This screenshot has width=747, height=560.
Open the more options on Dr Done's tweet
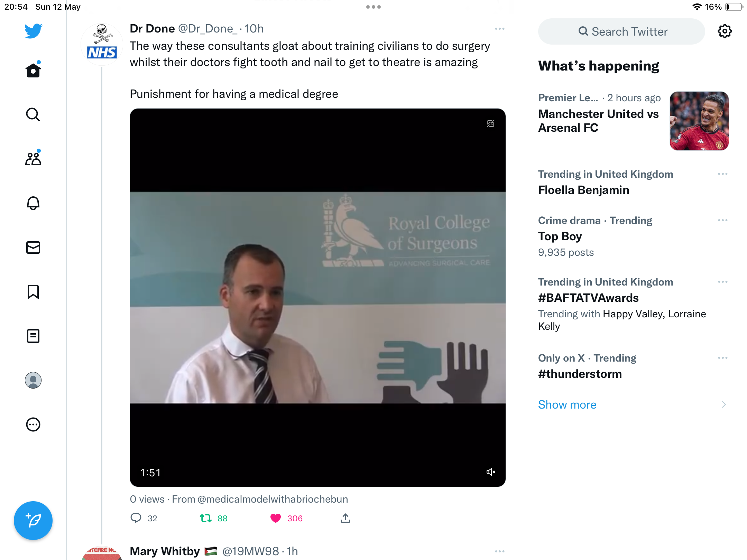tap(499, 29)
